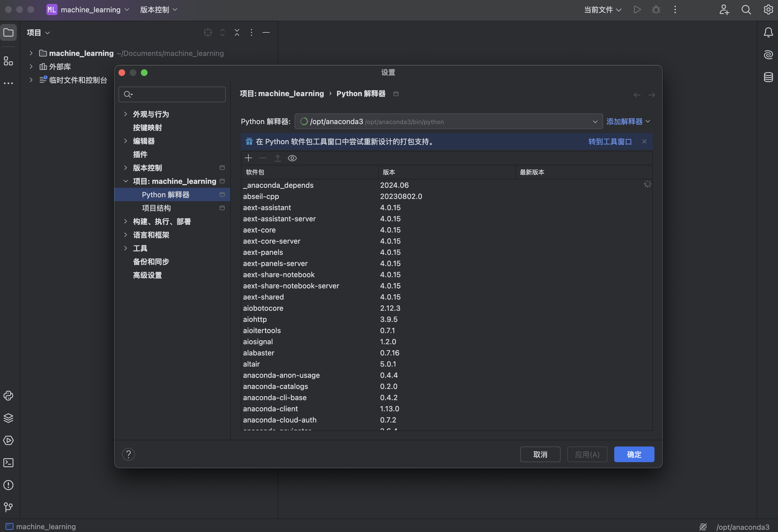Open IDE settings gear icon

(x=768, y=10)
